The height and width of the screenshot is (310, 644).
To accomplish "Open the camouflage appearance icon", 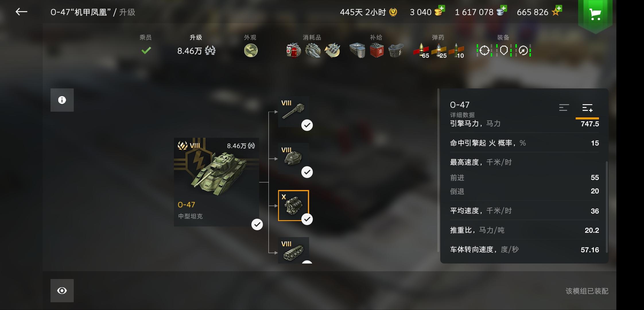I will point(251,51).
